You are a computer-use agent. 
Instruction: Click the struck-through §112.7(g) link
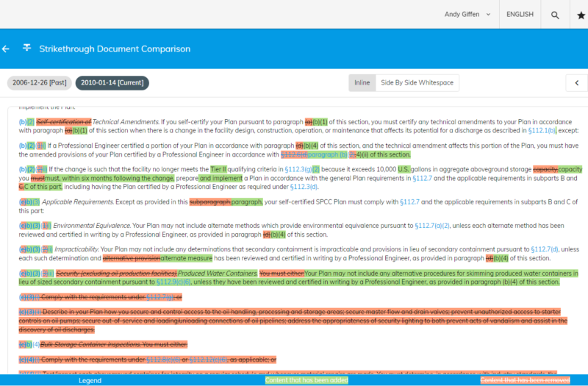pyautogui.click(x=160, y=297)
